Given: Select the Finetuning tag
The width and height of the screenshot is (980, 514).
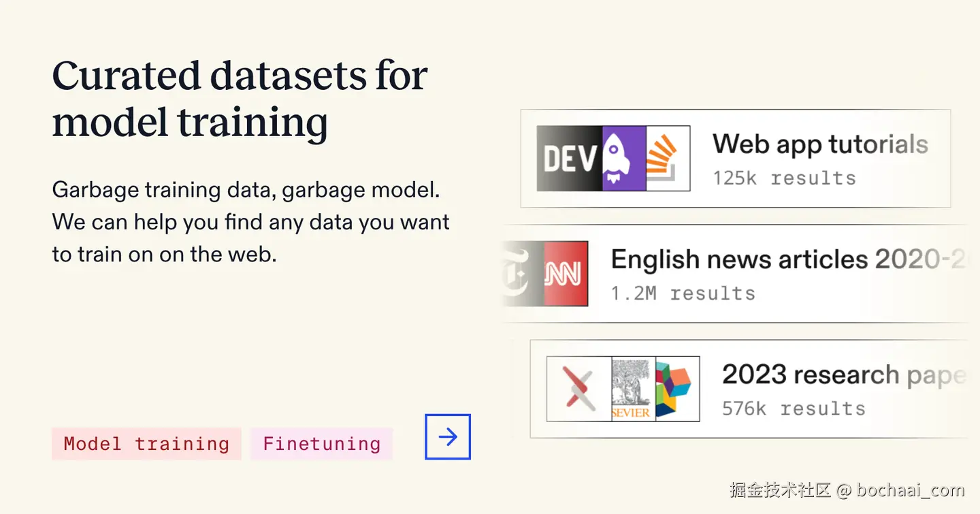Looking at the screenshot, I should click(321, 444).
